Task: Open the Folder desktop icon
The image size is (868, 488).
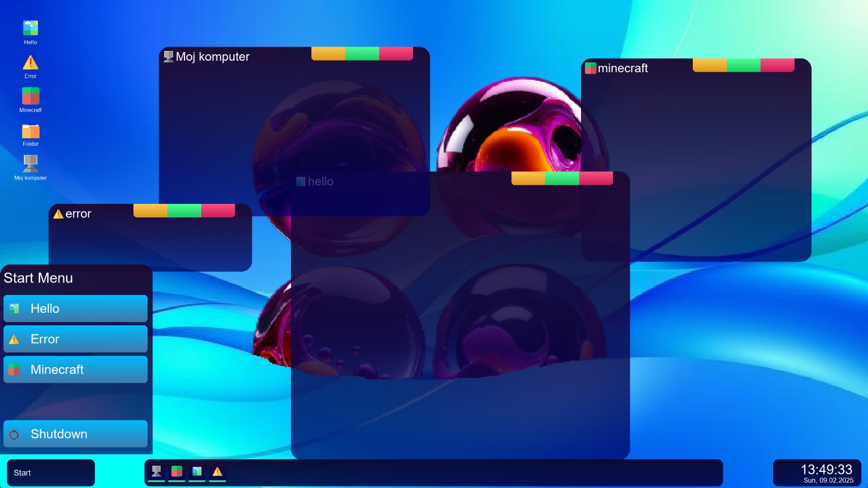Action: coord(30,134)
